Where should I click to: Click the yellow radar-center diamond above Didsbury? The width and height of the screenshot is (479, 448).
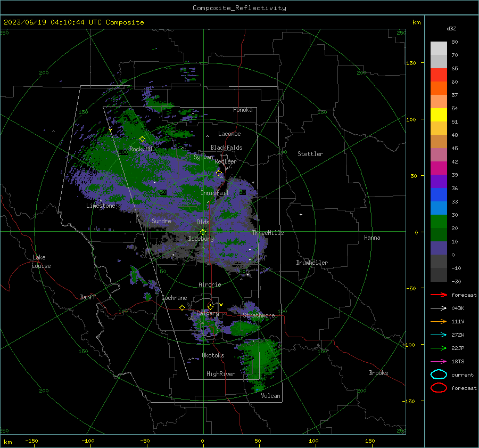tap(203, 232)
